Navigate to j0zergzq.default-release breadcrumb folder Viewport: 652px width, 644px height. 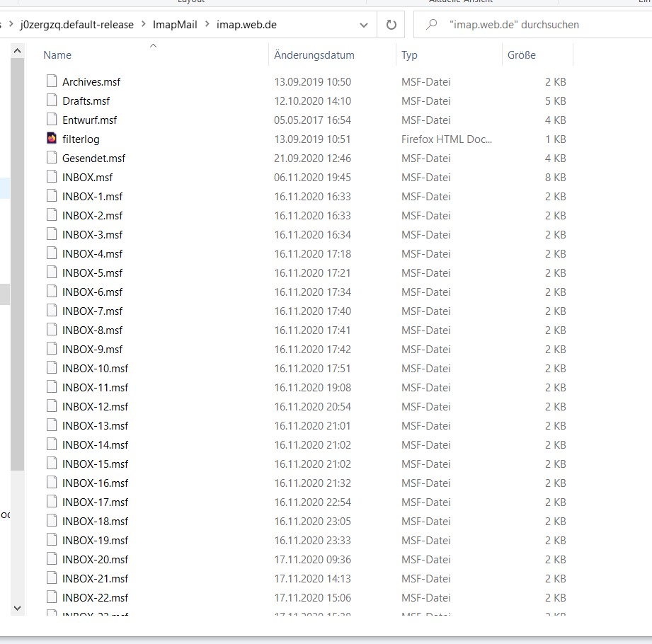(76, 25)
